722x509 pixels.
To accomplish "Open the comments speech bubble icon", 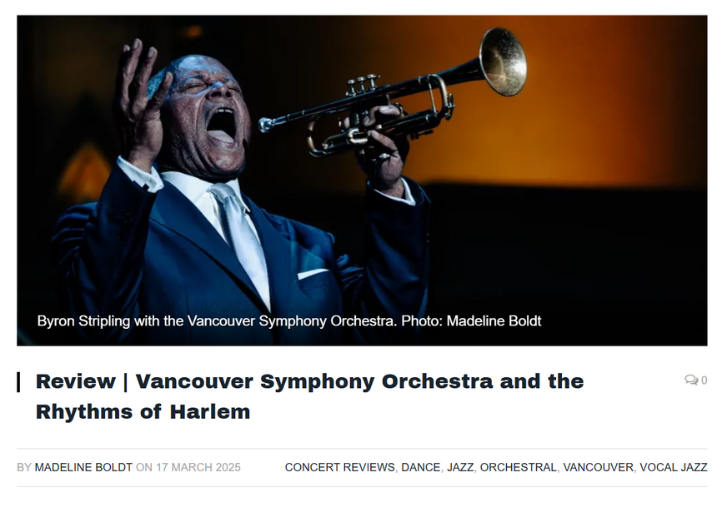I will point(690,380).
